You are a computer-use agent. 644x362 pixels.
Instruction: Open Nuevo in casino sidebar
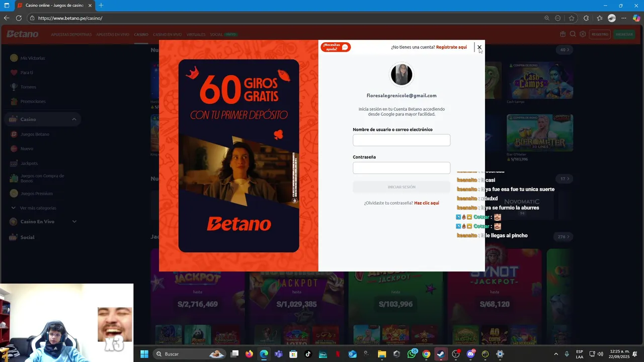point(27,149)
